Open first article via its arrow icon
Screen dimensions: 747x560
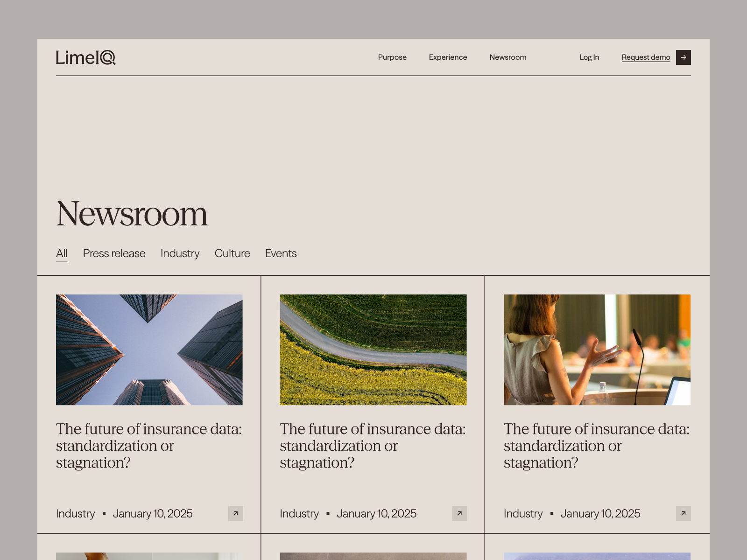[235, 513]
